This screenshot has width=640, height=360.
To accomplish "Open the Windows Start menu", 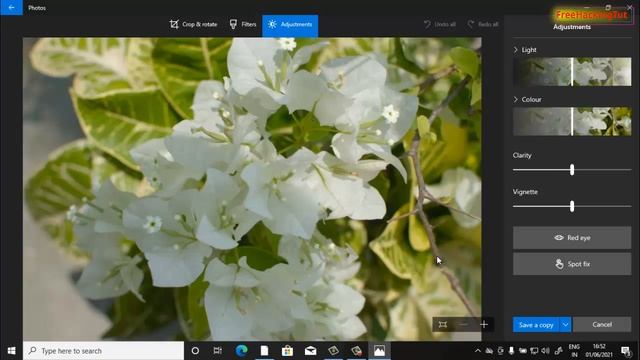I will click(x=11, y=351).
